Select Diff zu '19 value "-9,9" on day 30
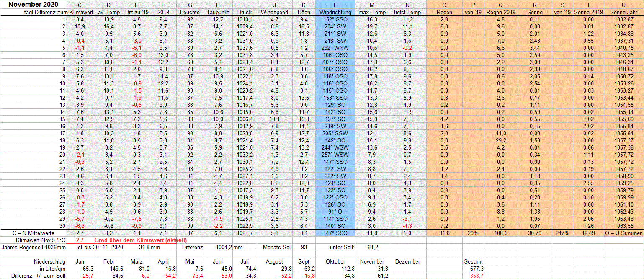Viewport: 644px width, 279px height. point(137,226)
